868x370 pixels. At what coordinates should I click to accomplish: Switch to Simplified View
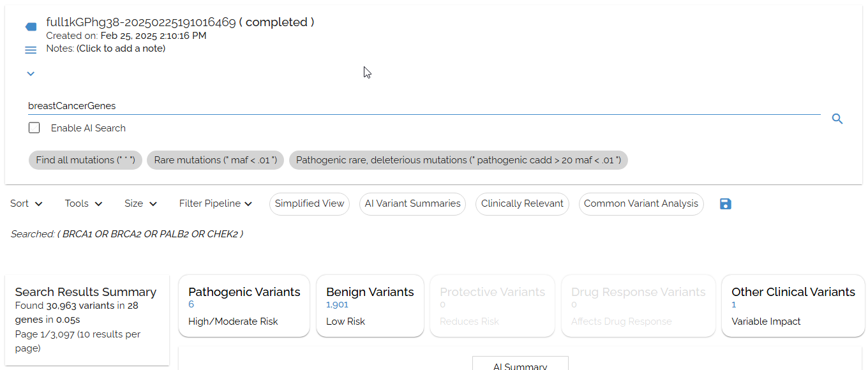click(x=310, y=204)
